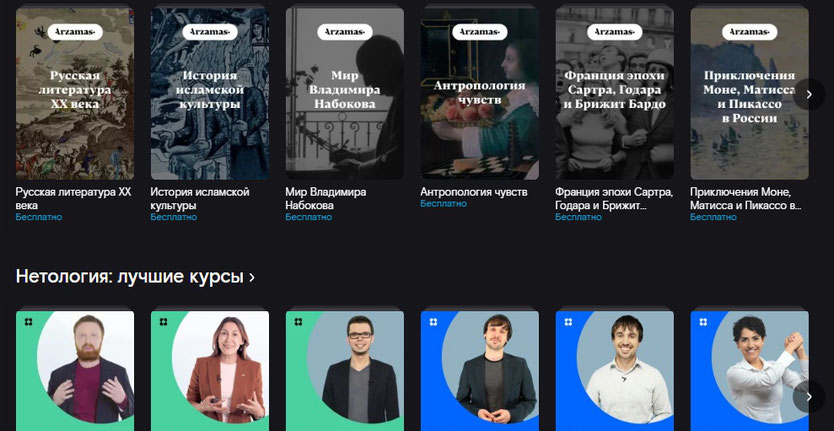Show next Нетология courses with right arrow
The height and width of the screenshot is (431, 834).
click(809, 396)
